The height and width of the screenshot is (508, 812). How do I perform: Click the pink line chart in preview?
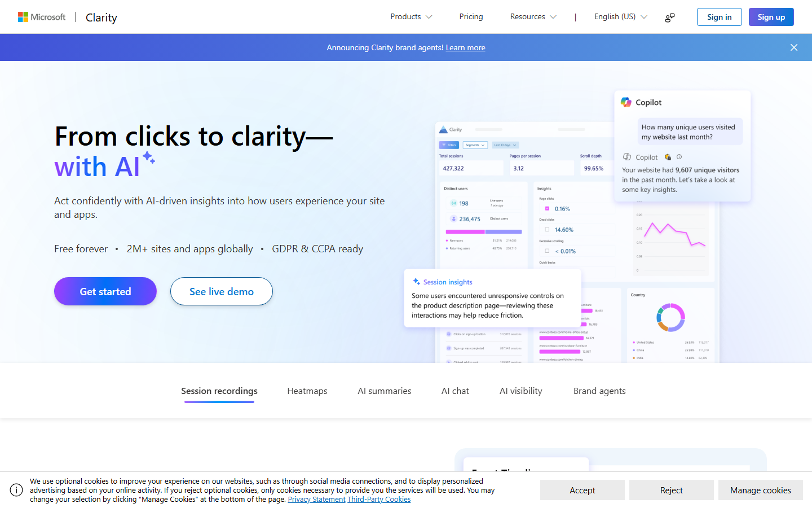tap(675, 234)
